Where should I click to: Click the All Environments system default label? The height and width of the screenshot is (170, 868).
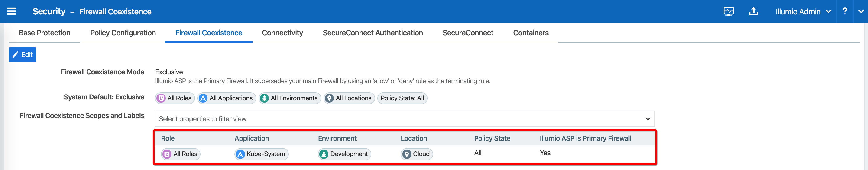[x=289, y=98]
